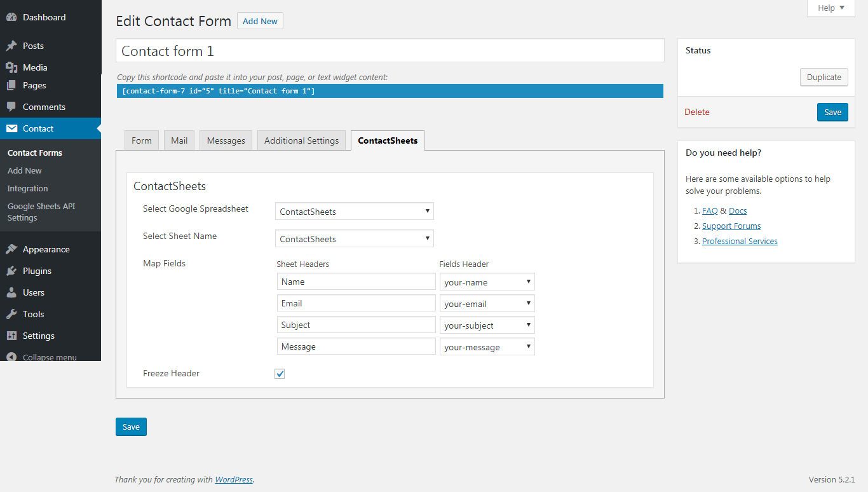Open the Support Forums link
Image resolution: width=868 pixels, height=492 pixels.
[x=731, y=226]
